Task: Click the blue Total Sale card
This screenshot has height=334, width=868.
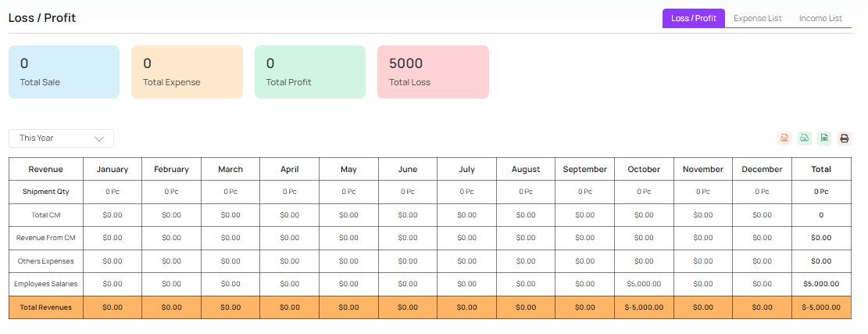Action: [x=64, y=72]
